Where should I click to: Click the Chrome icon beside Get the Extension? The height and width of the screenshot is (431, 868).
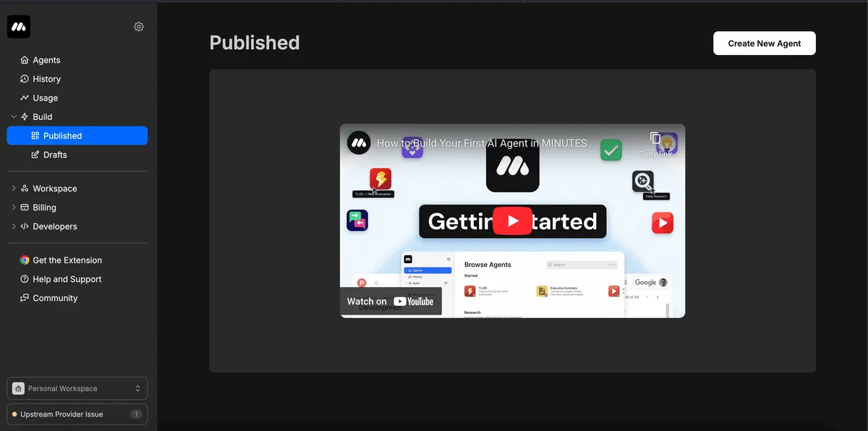coord(25,260)
